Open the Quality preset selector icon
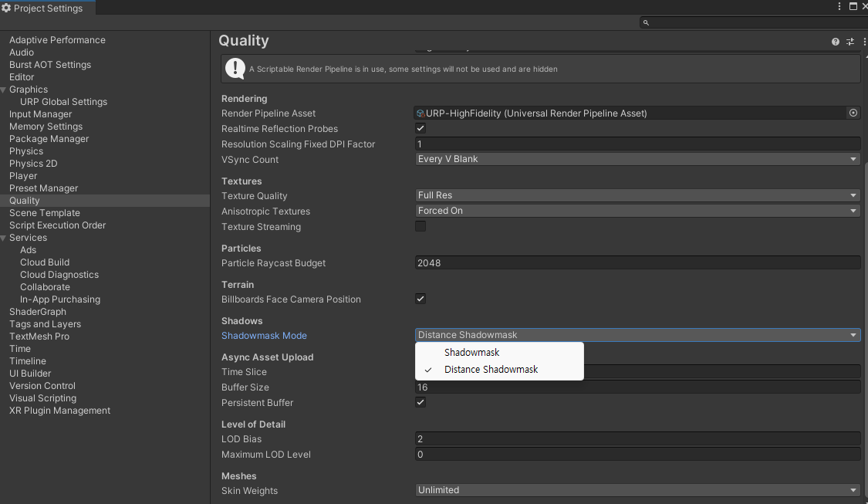The width and height of the screenshot is (868, 504). tap(850, 42)
